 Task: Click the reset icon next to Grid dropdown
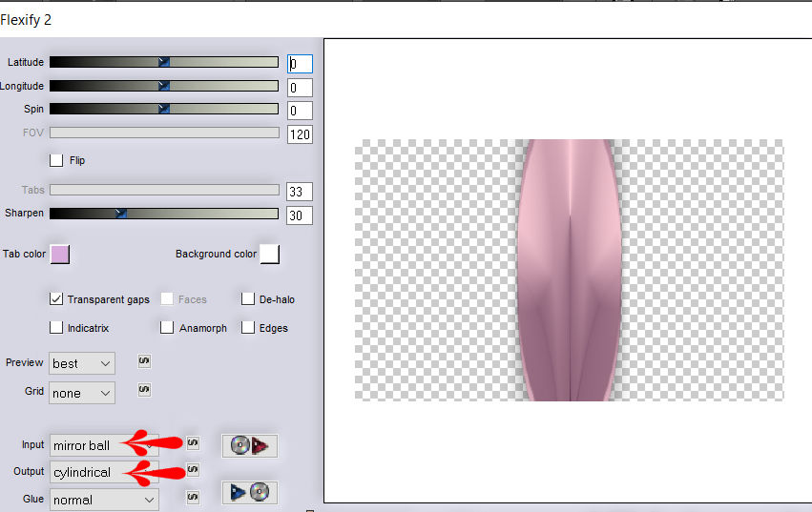pos(144,389)
